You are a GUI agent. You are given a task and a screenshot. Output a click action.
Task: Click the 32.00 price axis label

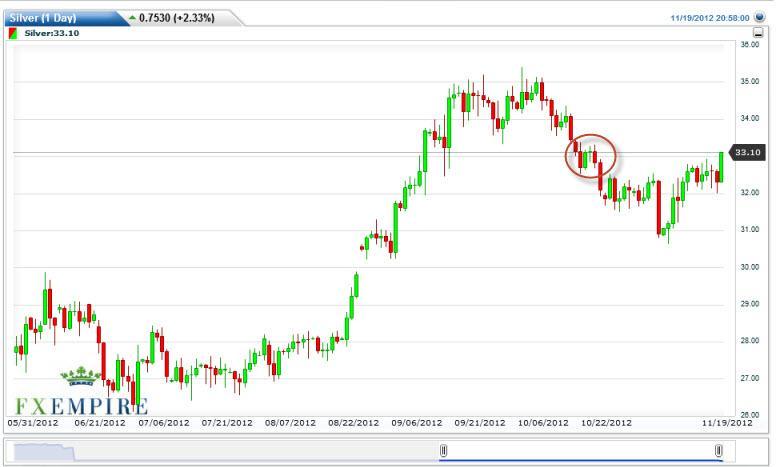click(750, 192)
